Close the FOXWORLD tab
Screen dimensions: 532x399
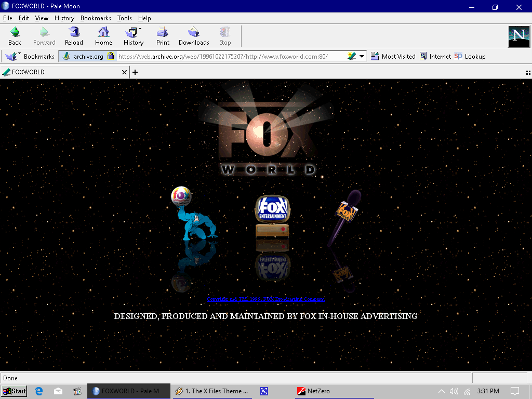[124, 72]
